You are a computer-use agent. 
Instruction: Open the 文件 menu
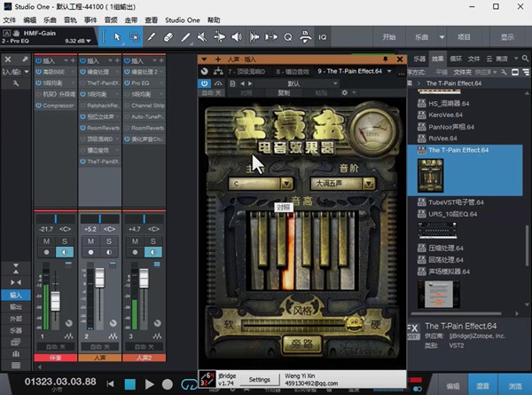click(x=10, y=20)
